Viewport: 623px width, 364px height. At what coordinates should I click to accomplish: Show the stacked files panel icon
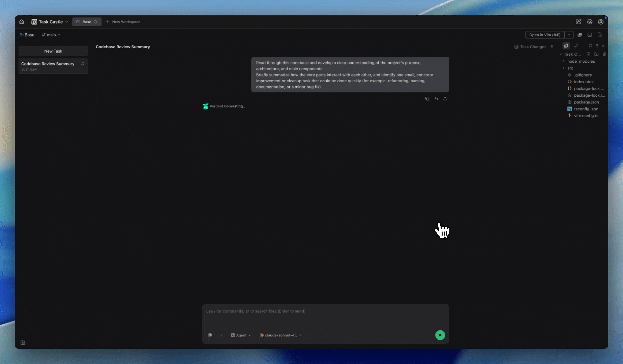(580, 35)
